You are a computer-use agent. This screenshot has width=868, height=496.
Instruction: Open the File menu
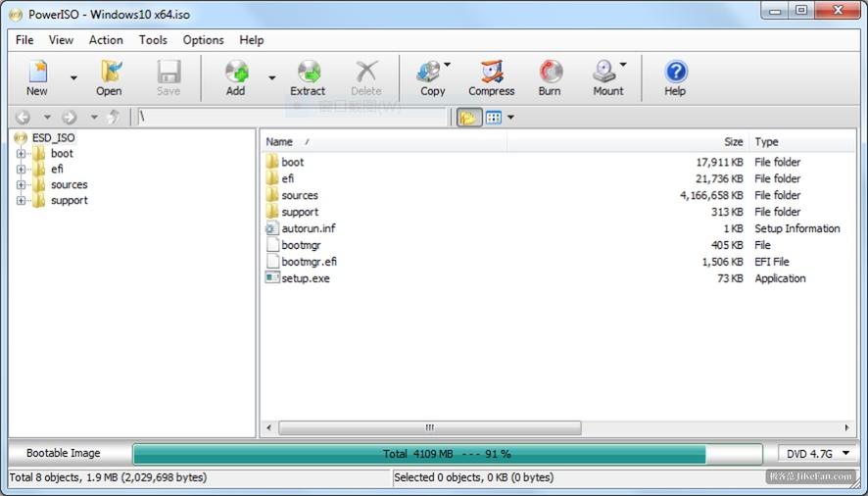coord(24,40)
